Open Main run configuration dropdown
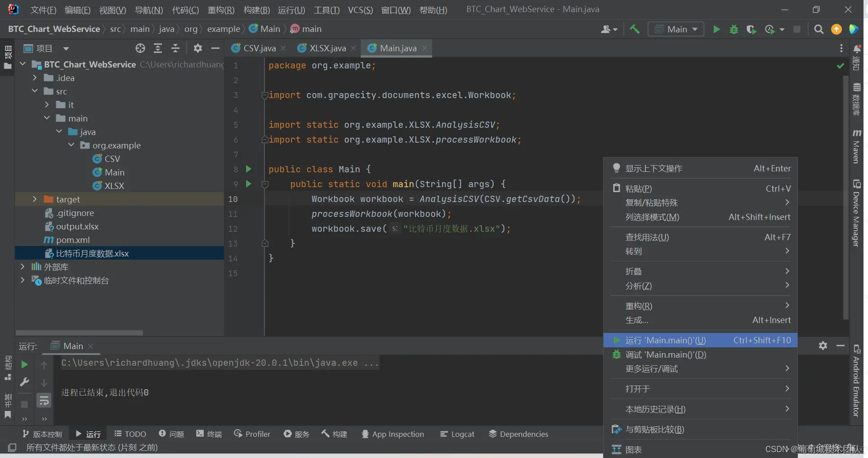This screenshot has width=868, height=458. 676,29
